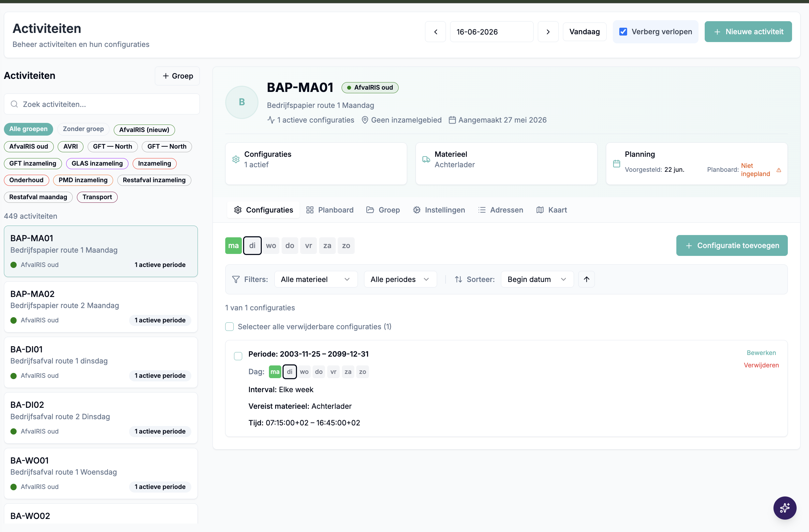Toggle the di day filter button

[252, 245]
